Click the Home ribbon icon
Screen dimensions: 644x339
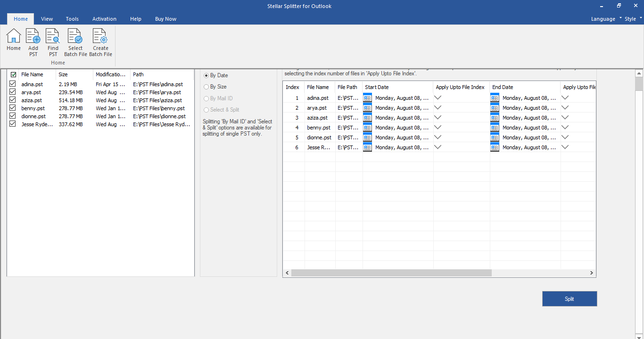[x=14, y=40]
